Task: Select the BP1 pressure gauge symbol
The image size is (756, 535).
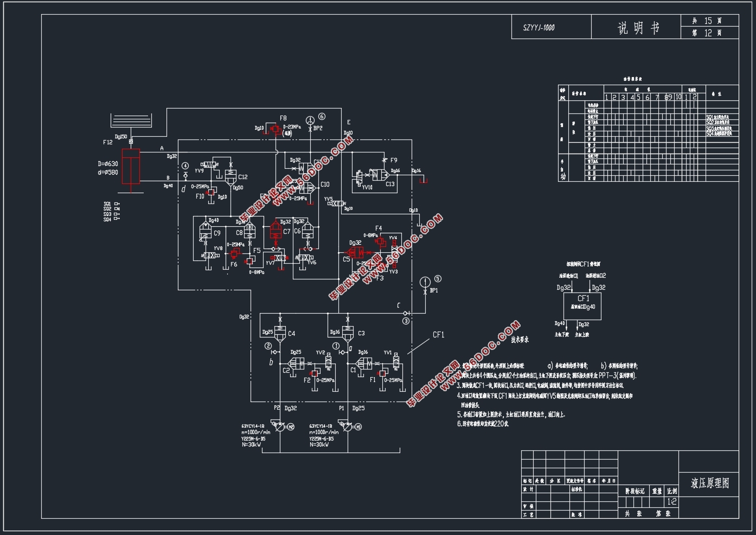Action: point(425,282)
